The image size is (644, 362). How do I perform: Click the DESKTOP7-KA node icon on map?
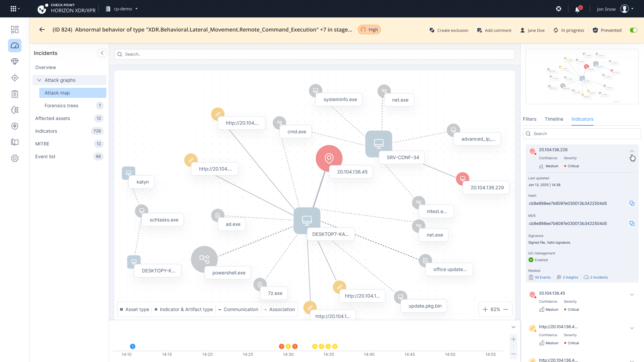click(307, 221)
